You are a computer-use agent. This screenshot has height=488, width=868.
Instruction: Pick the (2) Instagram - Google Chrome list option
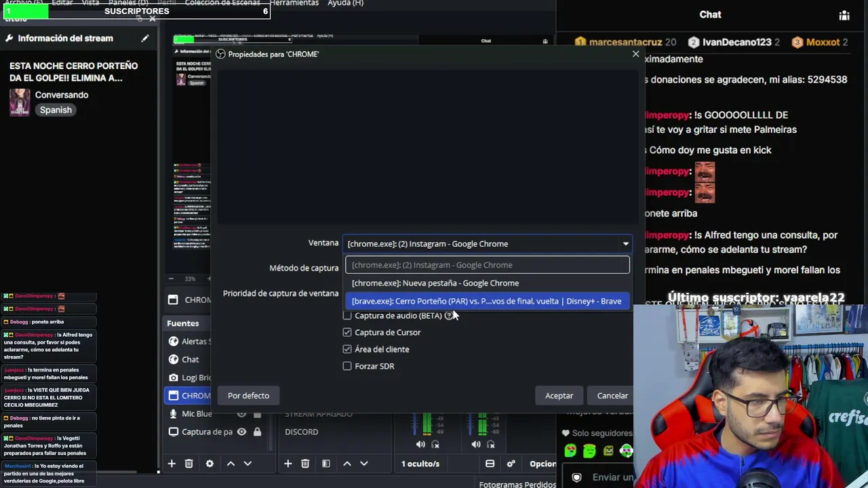(x=488, y=265)
